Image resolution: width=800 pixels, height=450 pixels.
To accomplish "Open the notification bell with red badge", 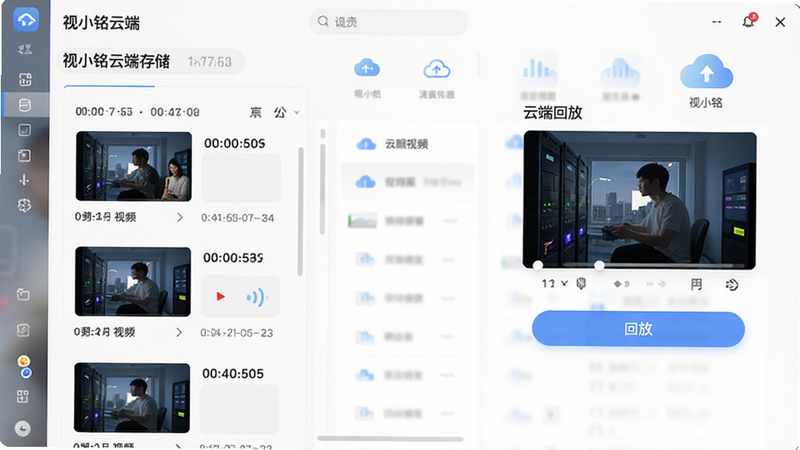I will click(x=749, y=21).
